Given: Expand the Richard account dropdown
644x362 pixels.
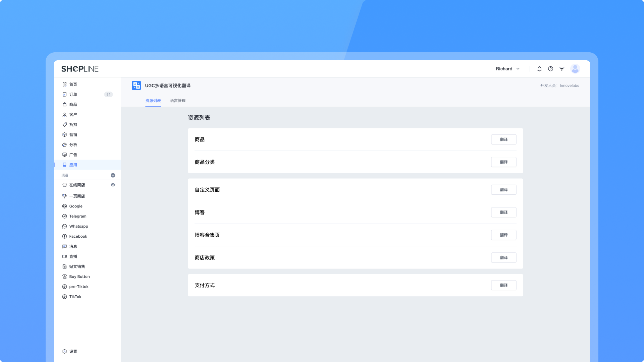Looking at the screenshot, I should coord(508,69).
